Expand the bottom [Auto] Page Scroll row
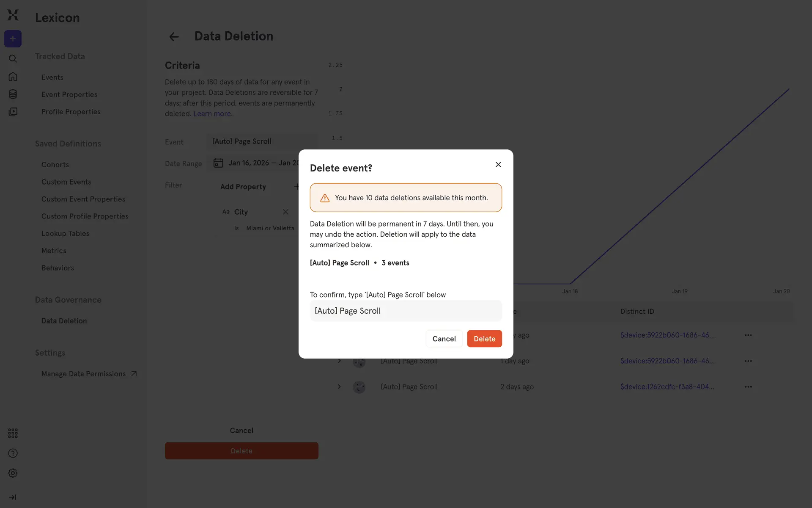Viewport: 812px width, 508px height. [x=339, y=387]
